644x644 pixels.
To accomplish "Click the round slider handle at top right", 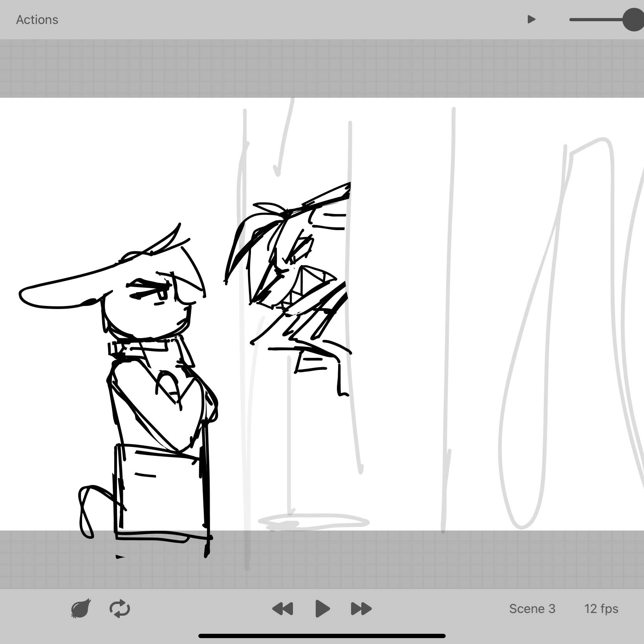I will [633, 20].
